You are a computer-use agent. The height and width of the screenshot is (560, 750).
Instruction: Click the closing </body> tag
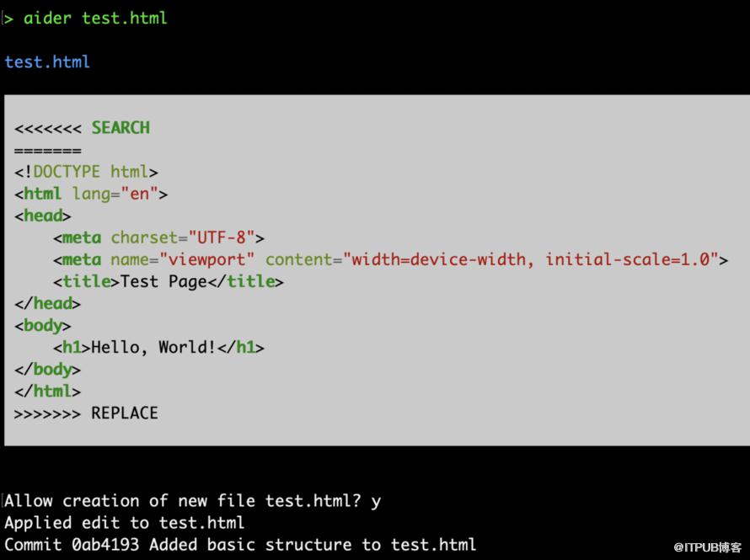(x=48, y=369)
